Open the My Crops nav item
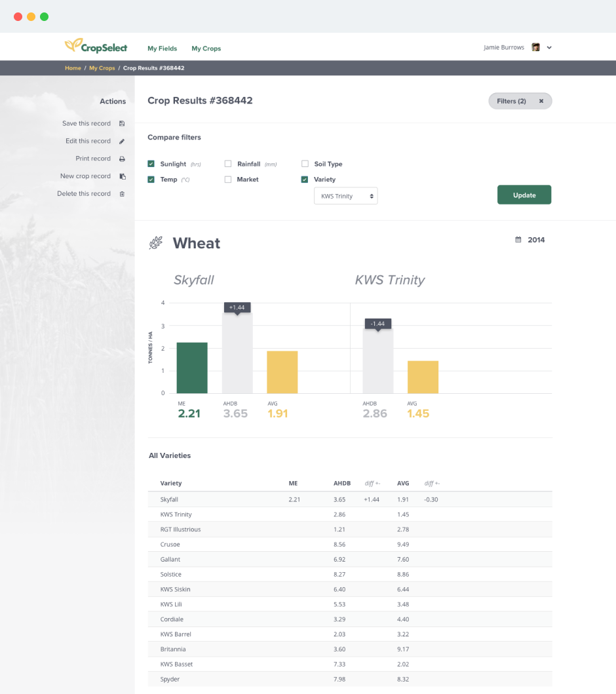The height and width of the screenshot is (694, 616). pyautogui.click(x=206, y=48)
